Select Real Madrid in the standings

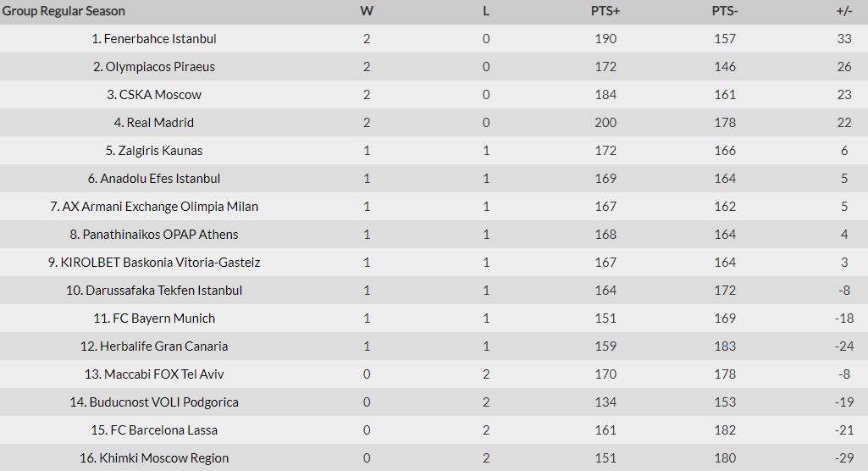point(160,123)
